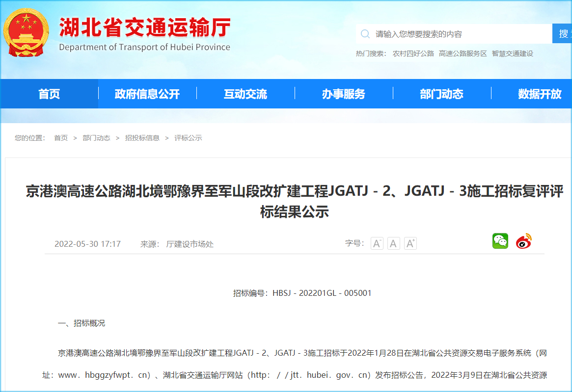Click the magnifier icon in search box

(x=365, y=34)
